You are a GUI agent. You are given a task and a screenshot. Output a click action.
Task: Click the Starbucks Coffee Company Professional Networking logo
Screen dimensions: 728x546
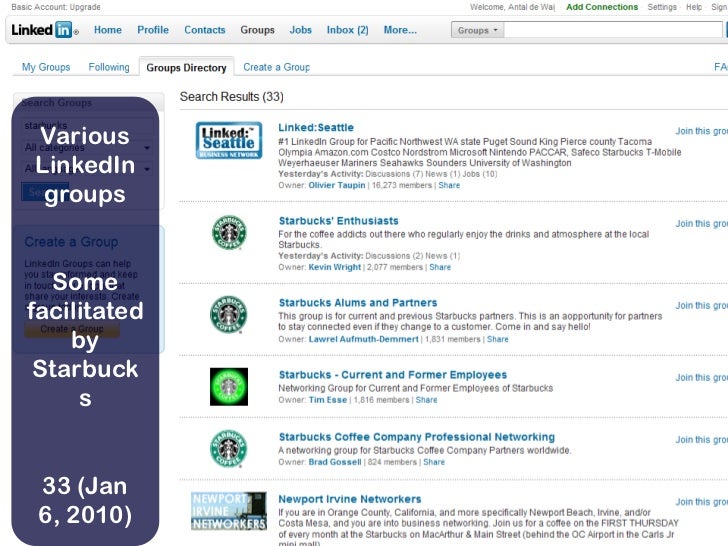click(228, 448)
